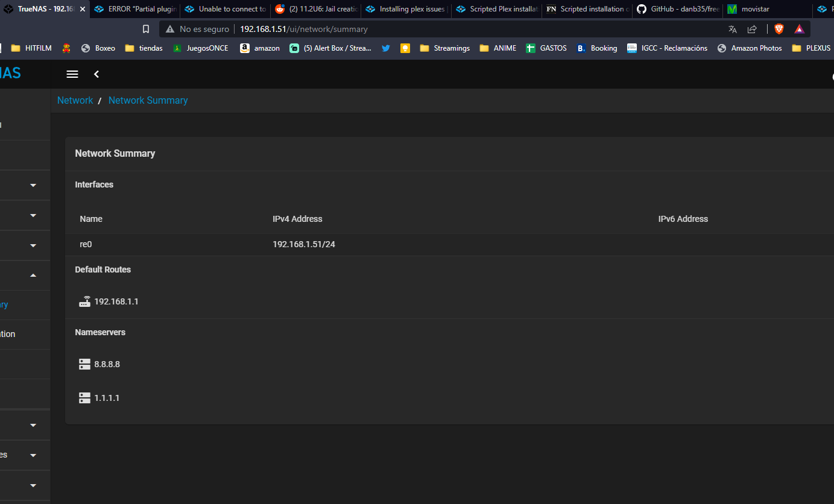The image size is (834, 504).
Task: Open the tiendas bookmarks folder
Action: click(x=144, y=48)
